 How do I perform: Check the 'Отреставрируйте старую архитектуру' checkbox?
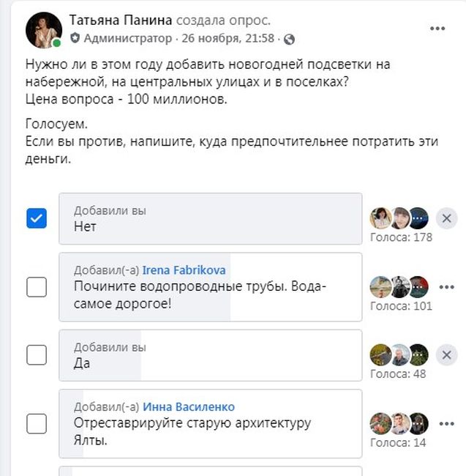coord(37,423)
